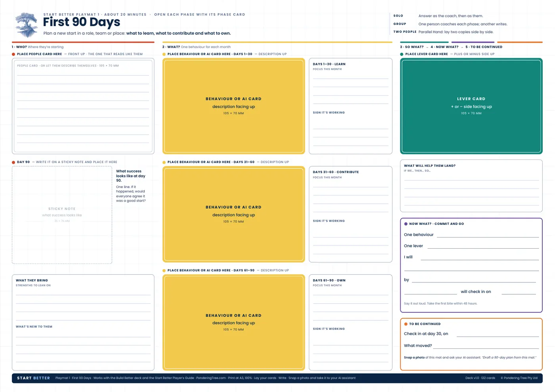Click the WHAT WILL HELP THEM LAND? heading

coord(430,166)
